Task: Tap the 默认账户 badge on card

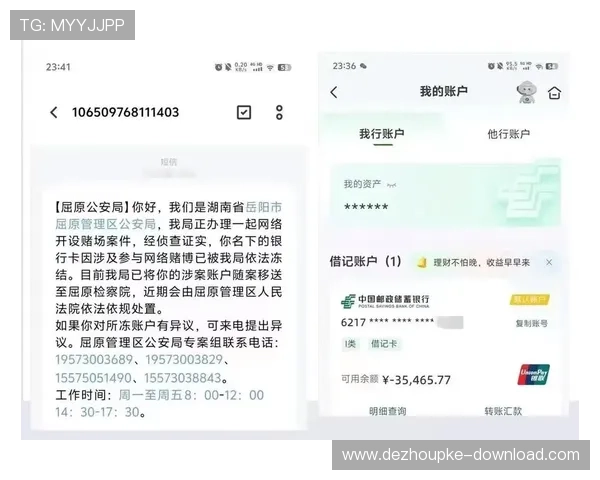Action: tap(530, 299)
